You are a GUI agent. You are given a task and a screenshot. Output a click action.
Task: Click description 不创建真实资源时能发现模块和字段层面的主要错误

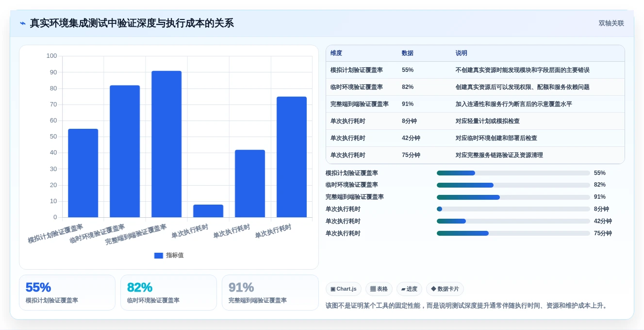[523, 70]
